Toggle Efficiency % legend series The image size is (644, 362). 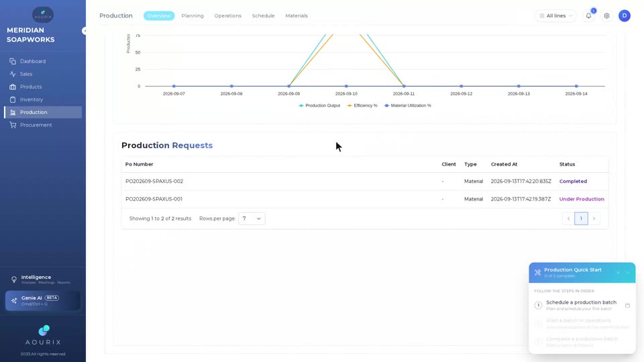coord(362,105)
